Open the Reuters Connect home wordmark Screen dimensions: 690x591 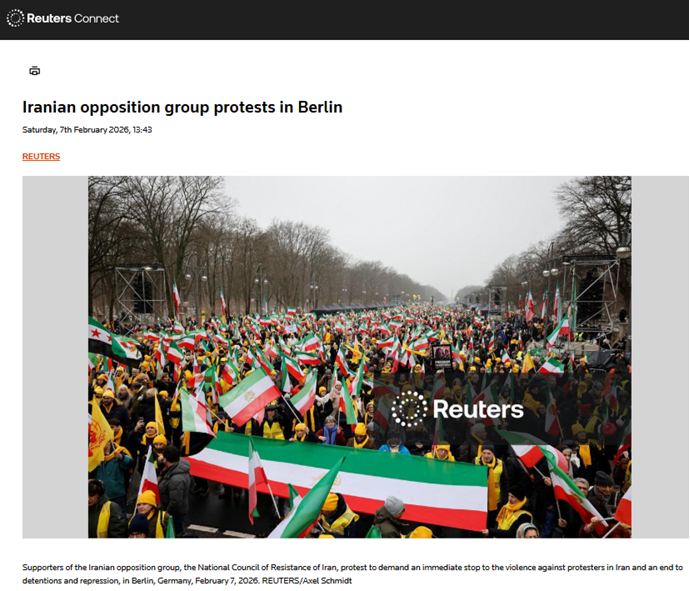[62, 18]
